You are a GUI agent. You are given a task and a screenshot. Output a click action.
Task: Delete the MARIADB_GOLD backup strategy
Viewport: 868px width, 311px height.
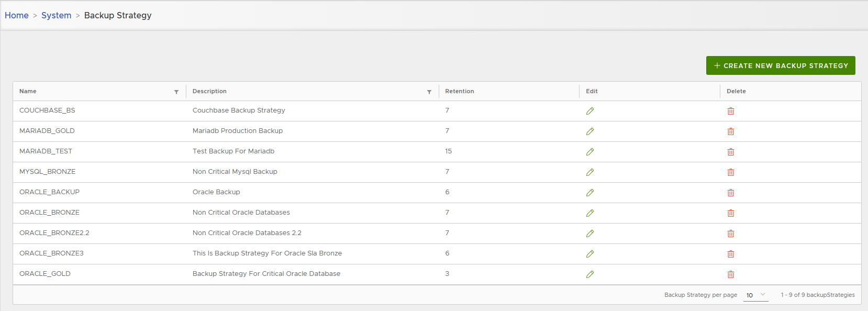pos(731,131)
